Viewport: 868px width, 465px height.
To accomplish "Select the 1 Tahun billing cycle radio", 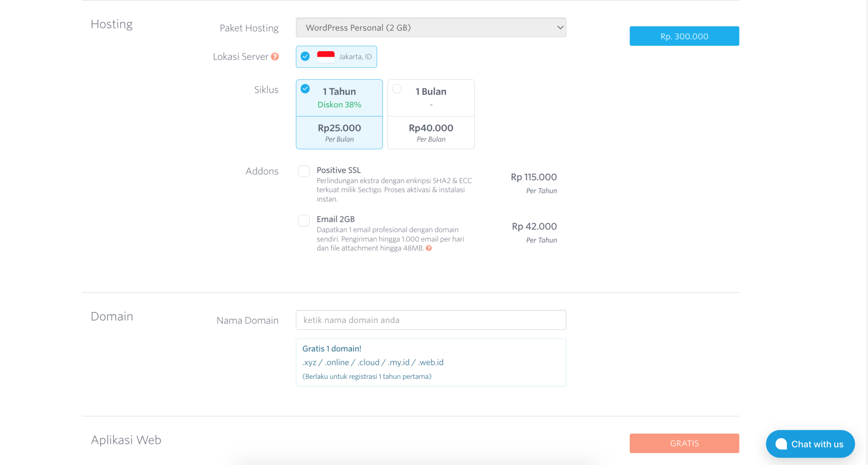I will [x=305, y=89].
